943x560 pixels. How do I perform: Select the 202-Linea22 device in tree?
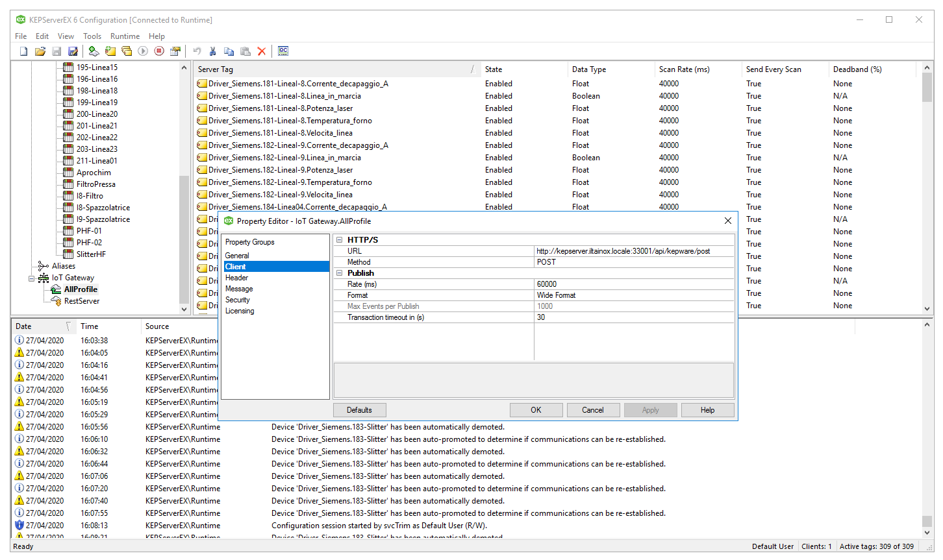[x=97, y=138]
